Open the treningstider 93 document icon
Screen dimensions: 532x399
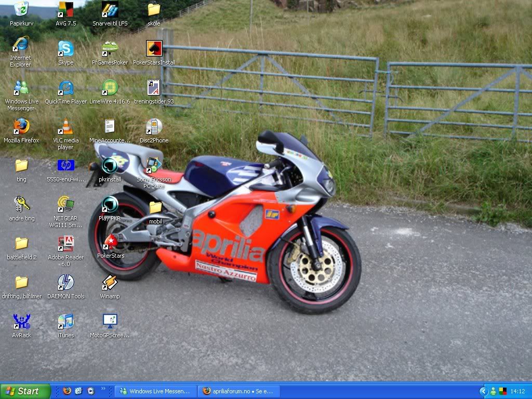(154, 87)
